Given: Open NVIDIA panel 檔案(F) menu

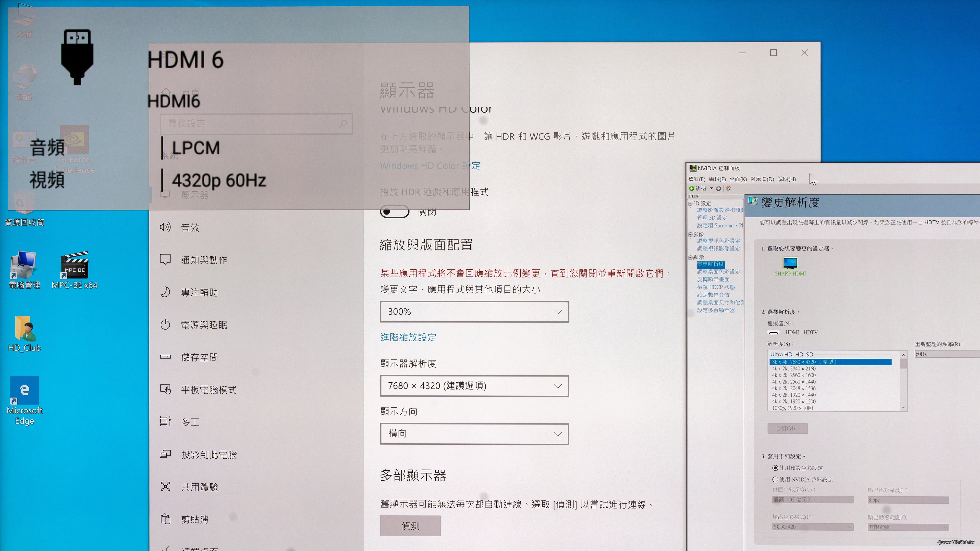Looking at the screenshot, I should coord(696,179).
